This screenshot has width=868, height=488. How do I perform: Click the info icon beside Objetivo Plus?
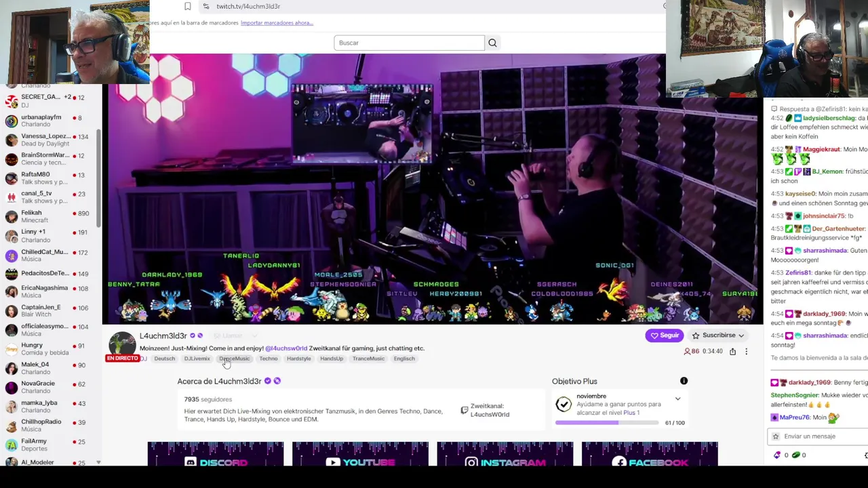pos(684,381)
